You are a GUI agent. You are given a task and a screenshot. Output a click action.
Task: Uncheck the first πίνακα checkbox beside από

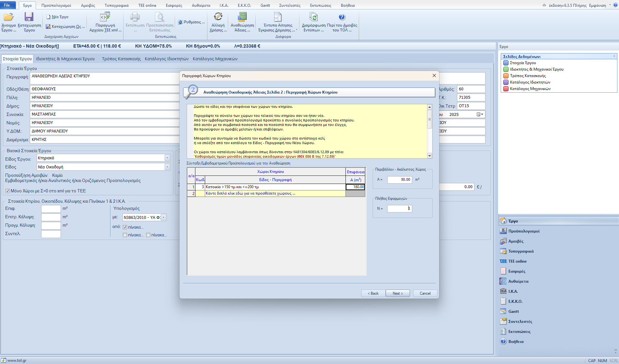[x=125, y=227]
